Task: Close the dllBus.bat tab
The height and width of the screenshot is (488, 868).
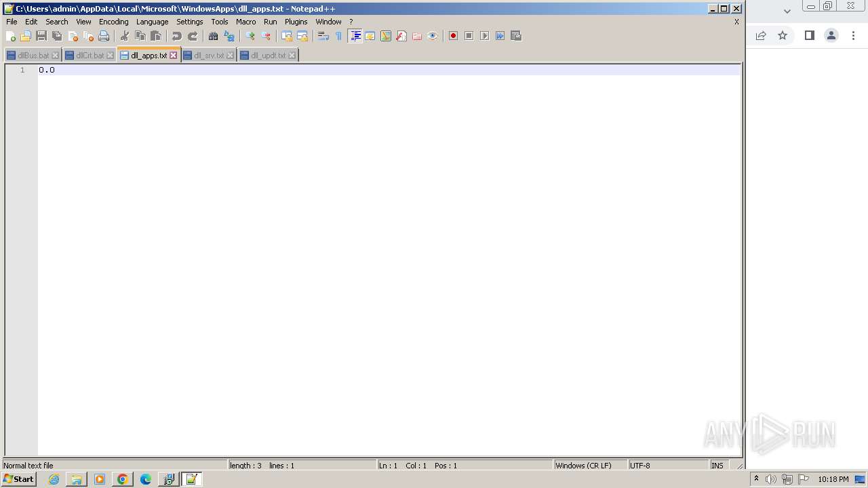Action: pyautogui.click(x=56, y=56)
